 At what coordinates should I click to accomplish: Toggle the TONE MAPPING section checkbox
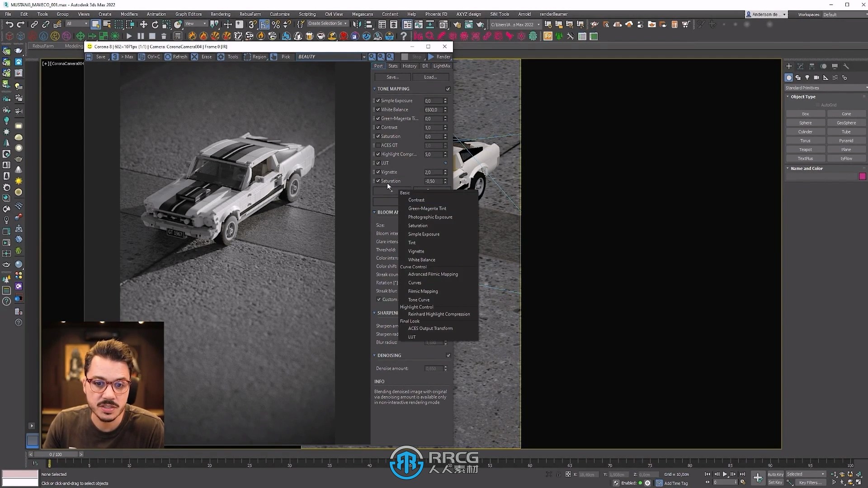[x=448, y=88]
